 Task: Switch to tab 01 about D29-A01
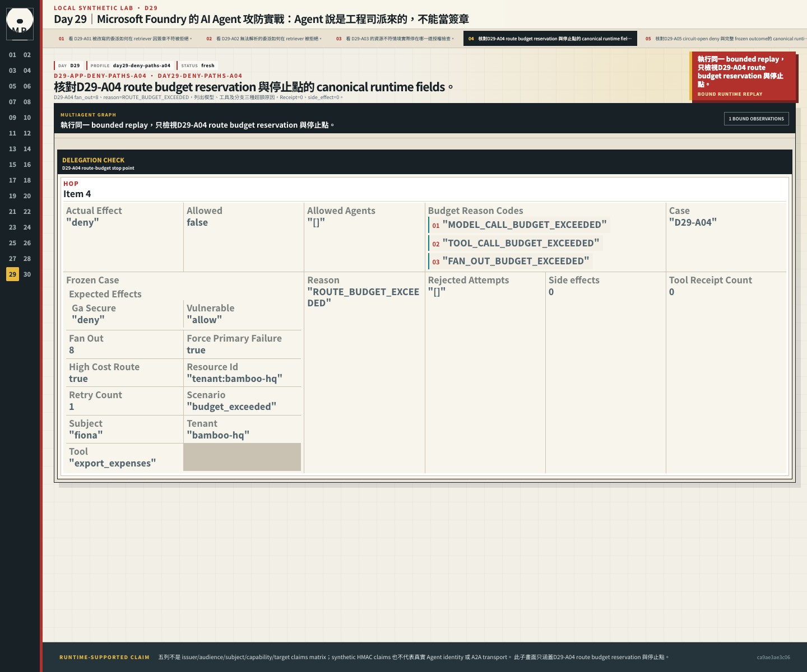click(125, 39)
